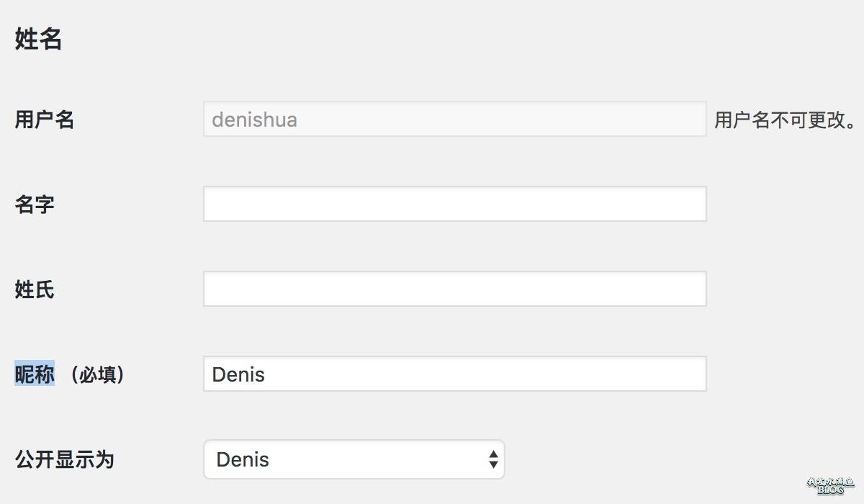864x504 pixels.
Task: Click the 名字 field label
Action: (x=35, y=204)
